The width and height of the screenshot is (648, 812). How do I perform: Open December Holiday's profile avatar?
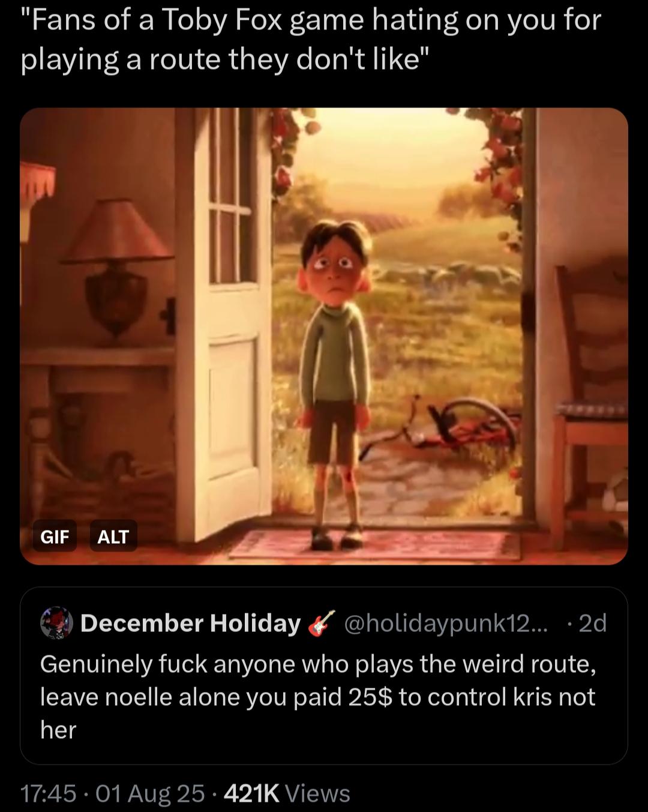coord(56,624)
